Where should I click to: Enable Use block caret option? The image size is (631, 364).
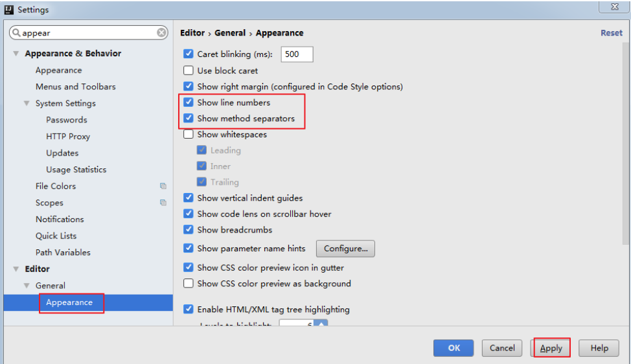(189, 71)
